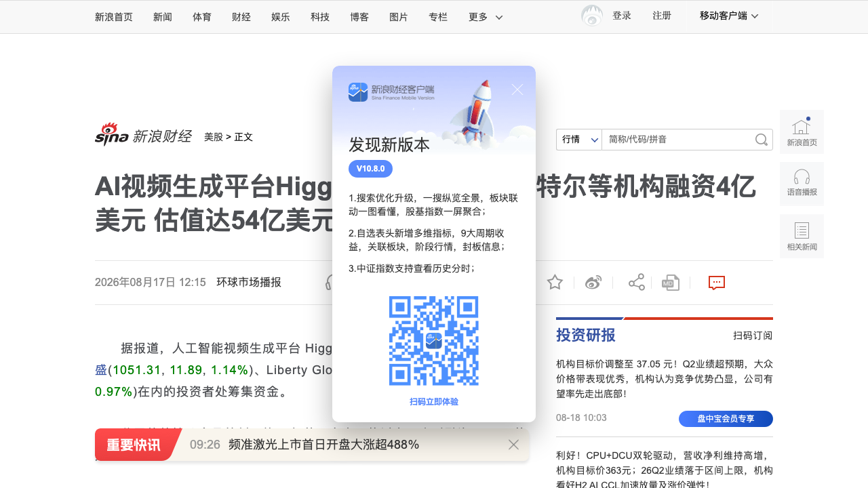
Task: Click the magnifier search icon
Action: coord(762,140)
